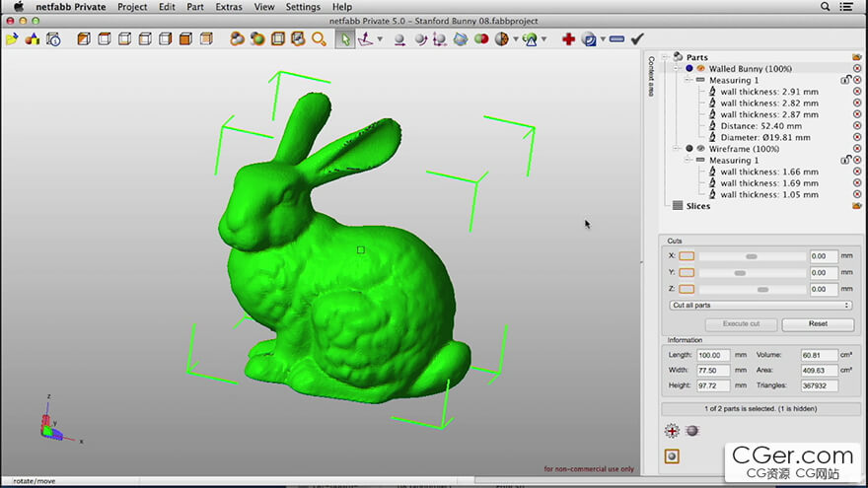Click the last cube view icon beside the solid orange cube
Image resolution: width=868 pixels, height=488 pixels.
[x=206, y=39]
